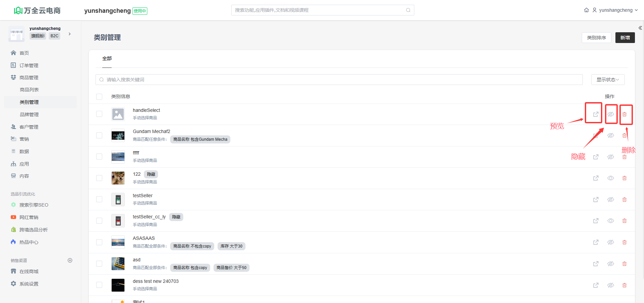
Task: Hide the fffff category with eye icon
Action: click(610, 157)
